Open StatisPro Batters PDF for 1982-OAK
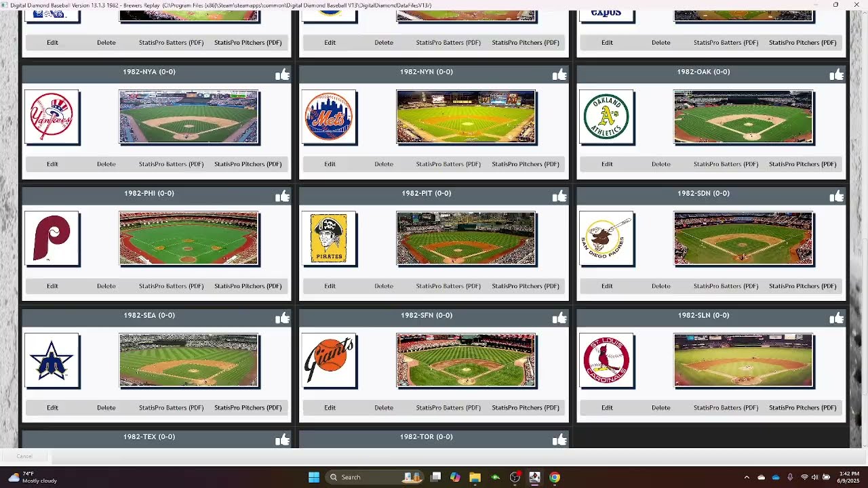This screenshot has height=488, width=868. click(726, 164)
